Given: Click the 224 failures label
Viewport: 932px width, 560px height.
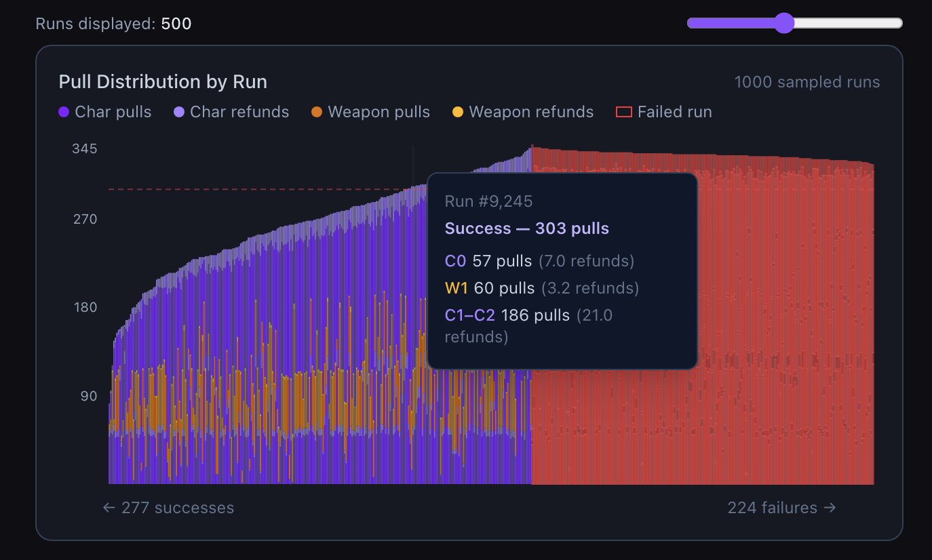Looking at the screenshot, I should [x=781, y=508].
